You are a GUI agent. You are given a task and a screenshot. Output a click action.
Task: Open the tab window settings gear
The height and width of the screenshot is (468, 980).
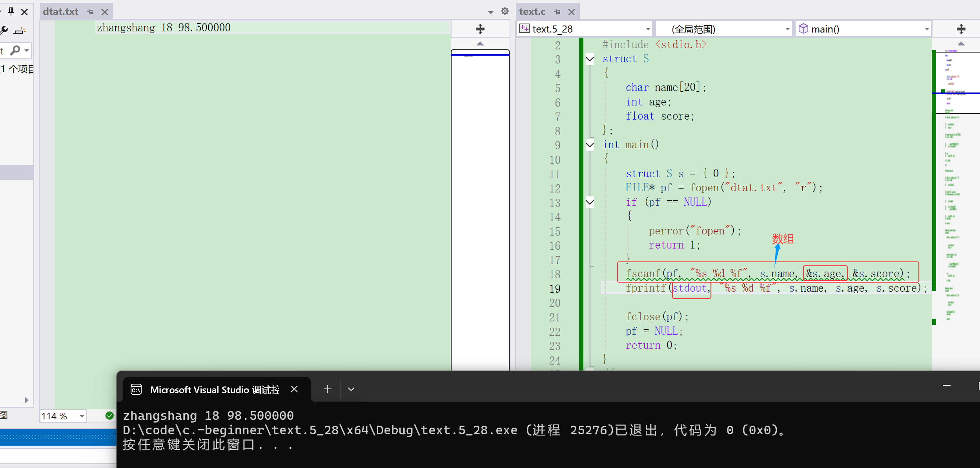505,11
